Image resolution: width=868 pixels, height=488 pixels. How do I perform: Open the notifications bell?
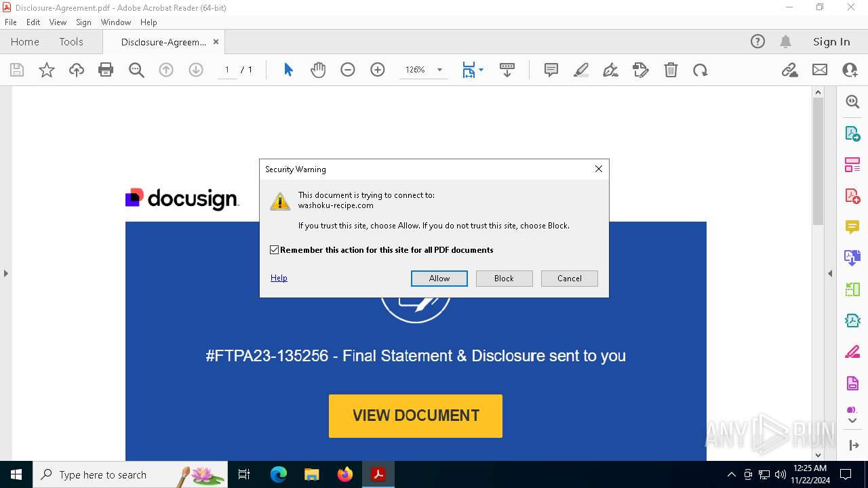(x=786, y=41)
